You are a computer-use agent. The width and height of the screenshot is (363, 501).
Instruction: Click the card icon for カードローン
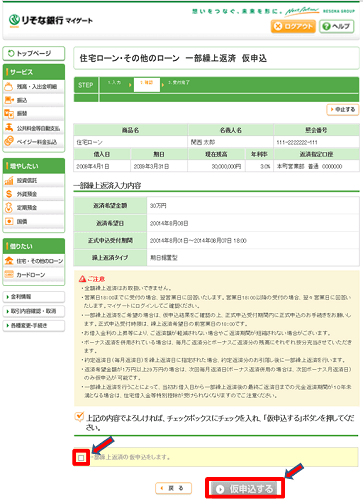click(9, 274)
